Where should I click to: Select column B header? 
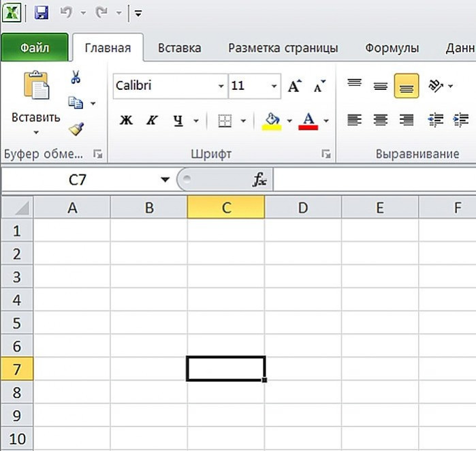click(x=149, y=207)
